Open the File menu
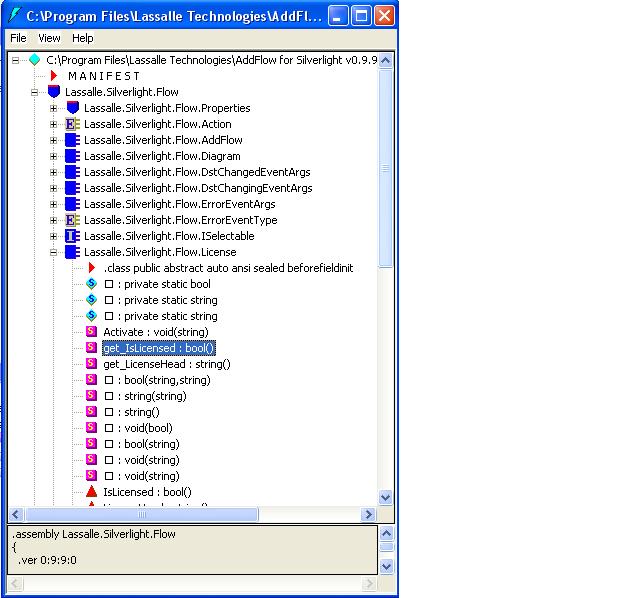Viewport: 640px width, 598px height. point(18,38)
